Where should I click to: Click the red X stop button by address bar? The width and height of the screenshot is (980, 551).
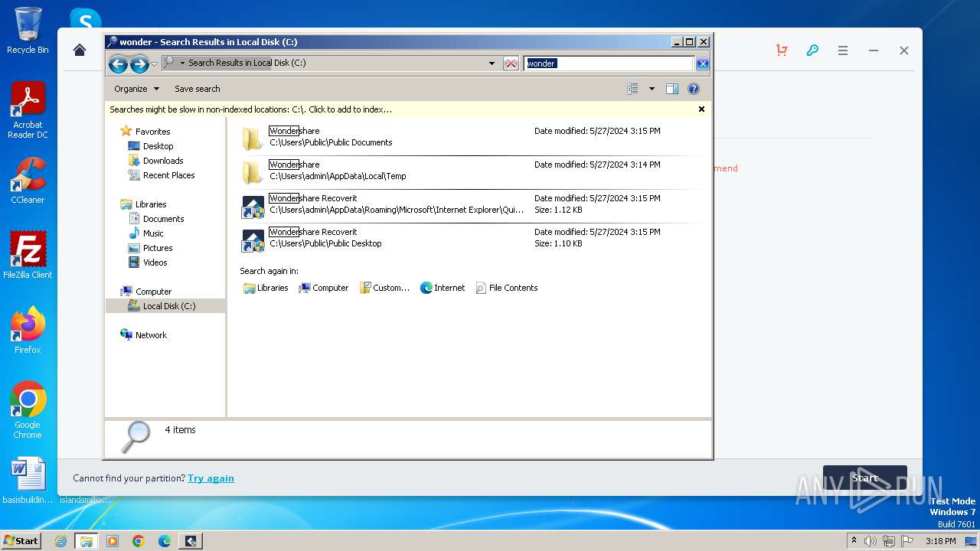coord(511,64)
